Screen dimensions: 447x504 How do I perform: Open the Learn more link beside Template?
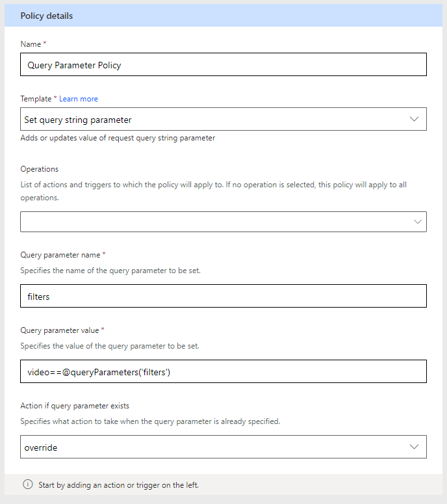79,99
